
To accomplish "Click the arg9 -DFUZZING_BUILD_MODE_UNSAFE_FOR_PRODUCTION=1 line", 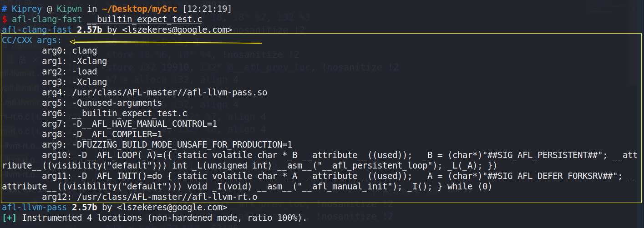I will (167, 145).
